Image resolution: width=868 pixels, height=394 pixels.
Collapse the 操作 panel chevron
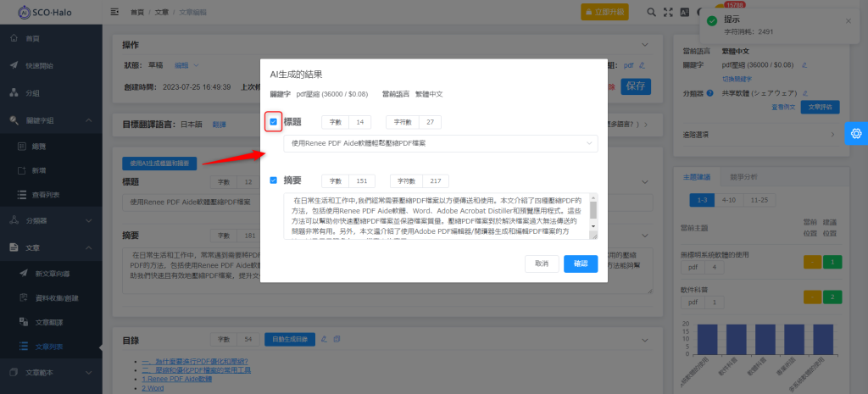tap(644, 45)
